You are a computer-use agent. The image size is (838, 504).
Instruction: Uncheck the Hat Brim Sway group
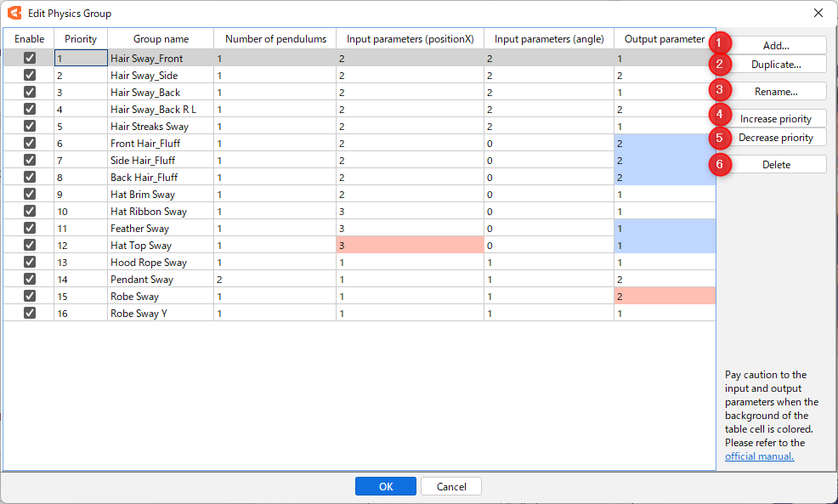pos(30,194)
